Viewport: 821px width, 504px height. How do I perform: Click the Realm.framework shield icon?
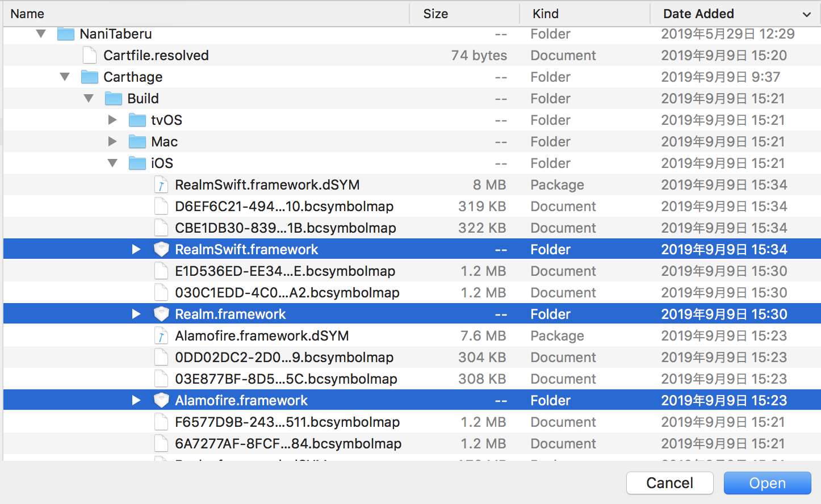[x=161, y=314]
